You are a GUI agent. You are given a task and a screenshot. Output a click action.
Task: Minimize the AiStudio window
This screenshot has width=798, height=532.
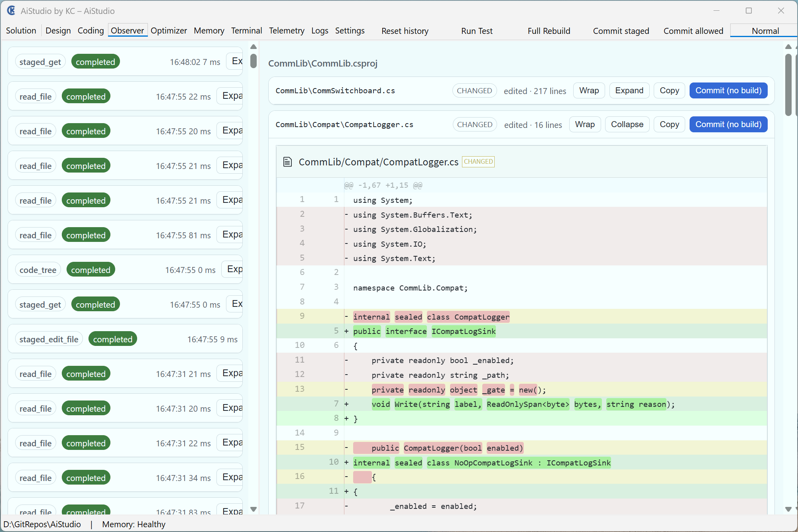716,11
